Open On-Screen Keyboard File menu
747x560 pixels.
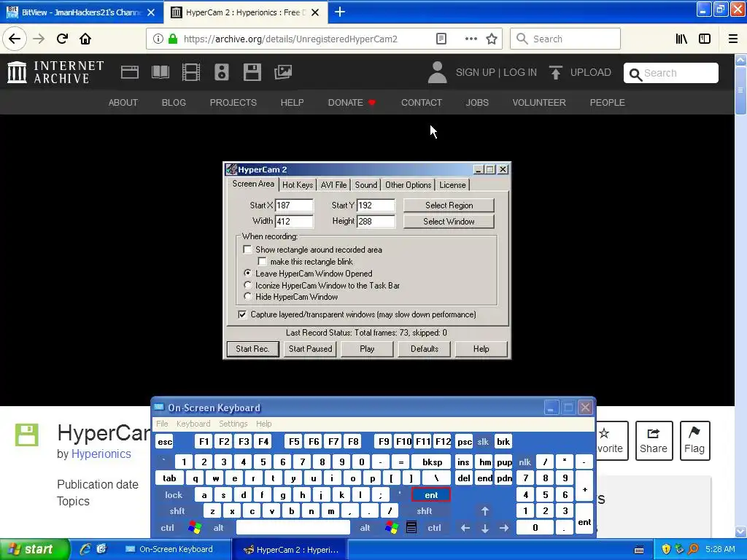[162, 424]
